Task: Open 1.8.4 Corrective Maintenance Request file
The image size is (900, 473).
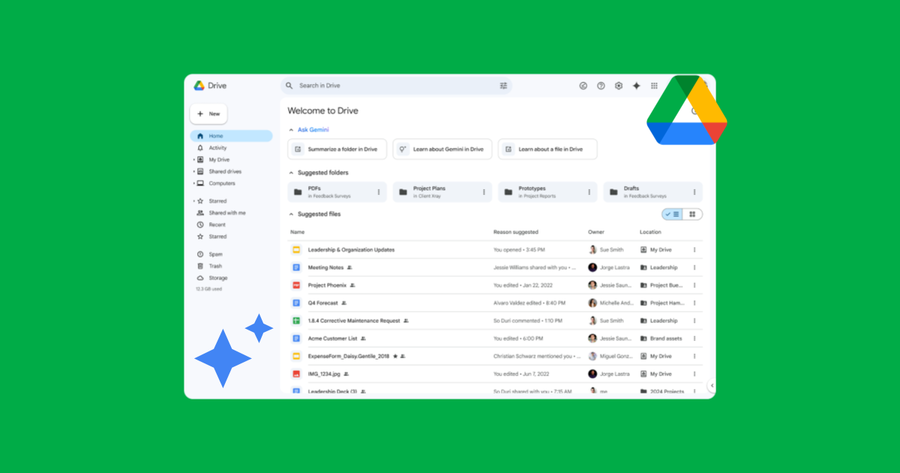Action: click(354, 321)
